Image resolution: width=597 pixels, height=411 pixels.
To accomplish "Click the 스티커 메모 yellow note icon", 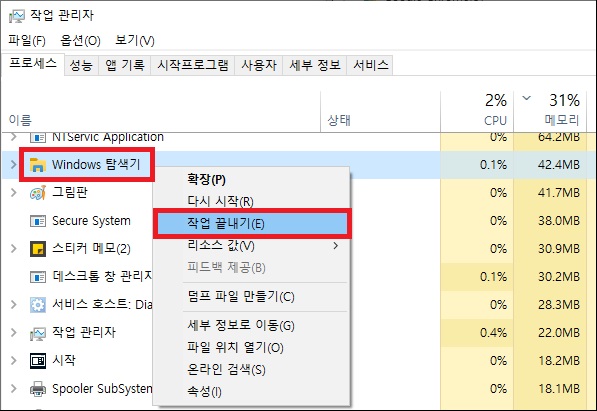I will point(38,249).
